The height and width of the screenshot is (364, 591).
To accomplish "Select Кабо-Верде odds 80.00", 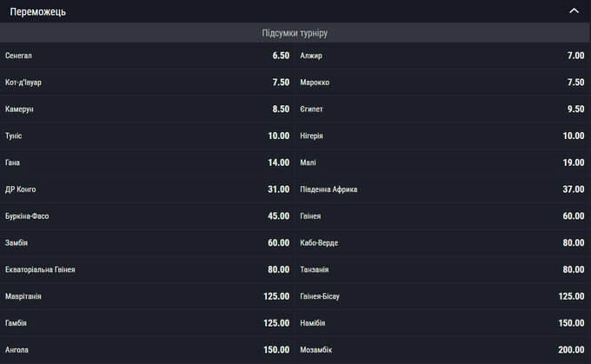I will pyautogui.click(x=442, y=243).
